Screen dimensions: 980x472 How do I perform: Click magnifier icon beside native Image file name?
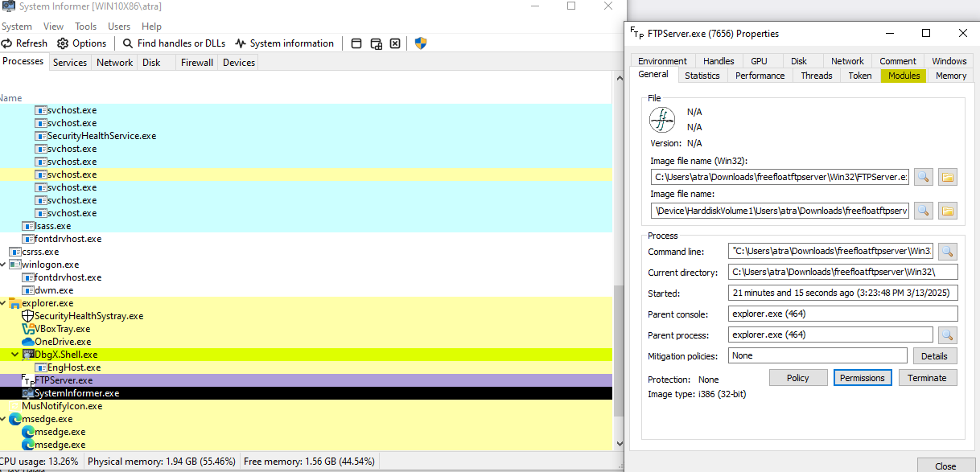(924, 211)
